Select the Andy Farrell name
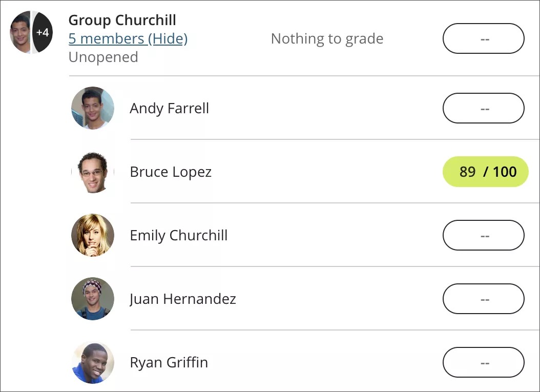Viewport: 540px width, 392px height. point(169,108)
